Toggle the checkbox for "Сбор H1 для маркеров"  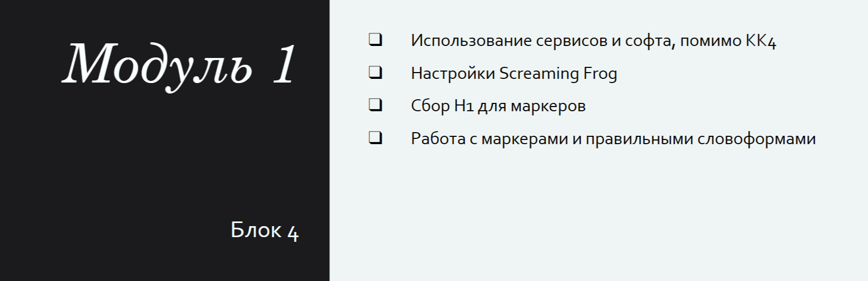click(375, 106)
